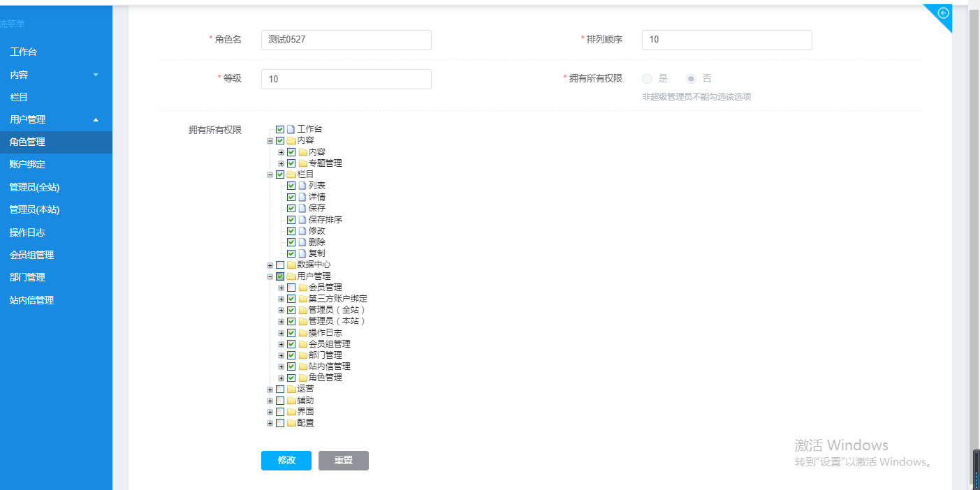The height and width of the screenshot is (490, 980).
Task: Click the open folder icon beside 栏目 in tree
Action: point(291,175)
